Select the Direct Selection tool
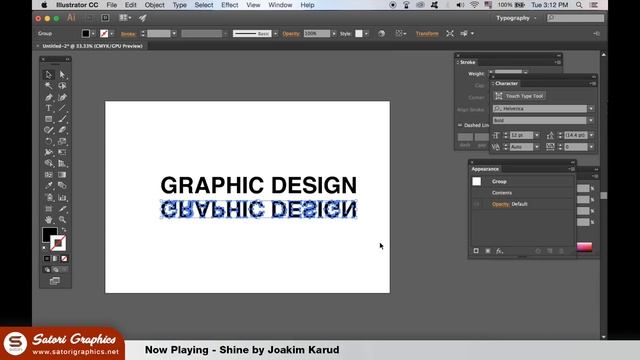640x360 pixels. pyautogui.click(x=62, y=75)
